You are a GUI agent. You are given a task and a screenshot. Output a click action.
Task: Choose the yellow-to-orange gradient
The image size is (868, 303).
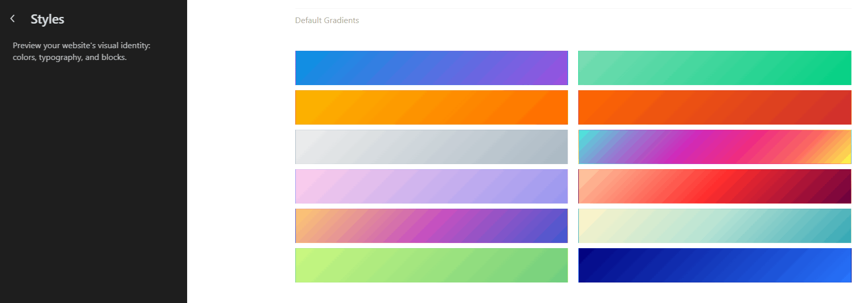431,107
